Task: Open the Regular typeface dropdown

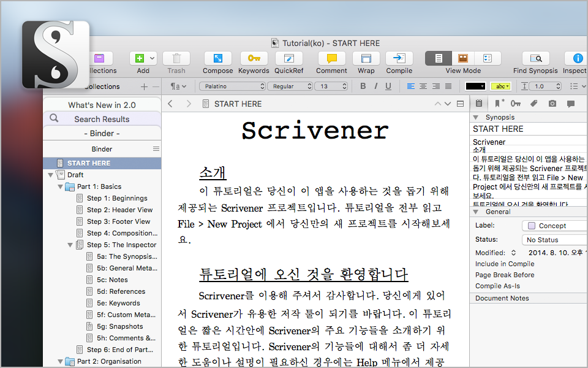Action: (290, 86)
